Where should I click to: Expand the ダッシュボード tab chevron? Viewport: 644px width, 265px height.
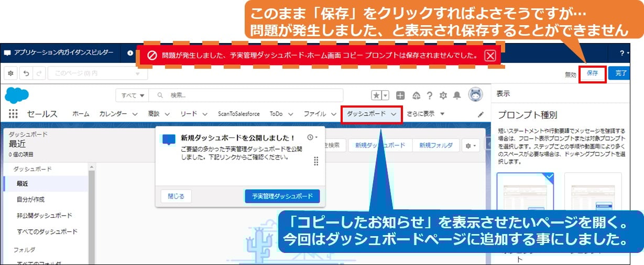coord(394,114)
